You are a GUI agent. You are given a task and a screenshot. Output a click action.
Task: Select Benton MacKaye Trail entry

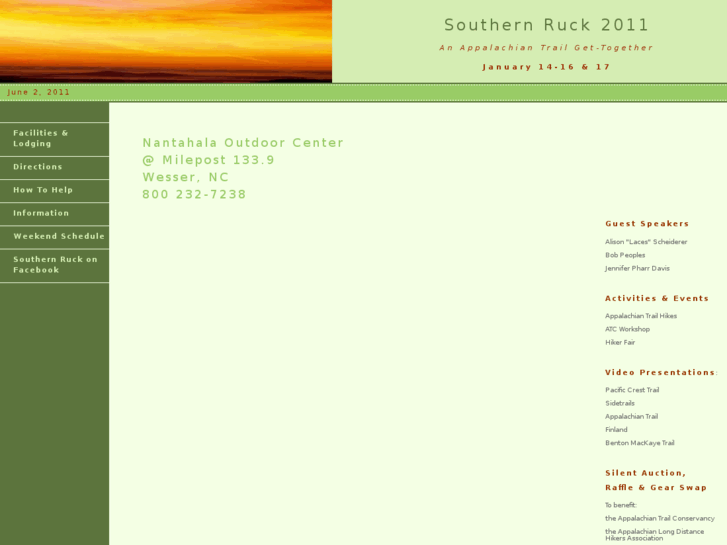639,443
